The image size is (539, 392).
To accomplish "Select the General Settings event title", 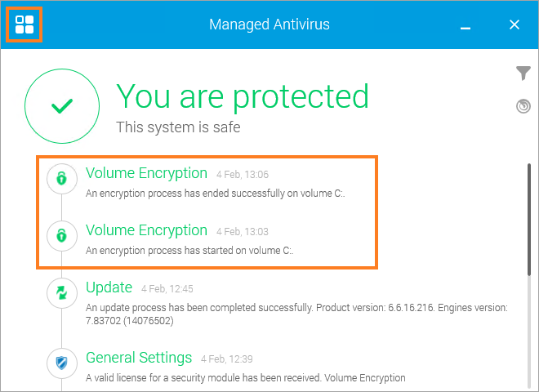I will (139, 358).
